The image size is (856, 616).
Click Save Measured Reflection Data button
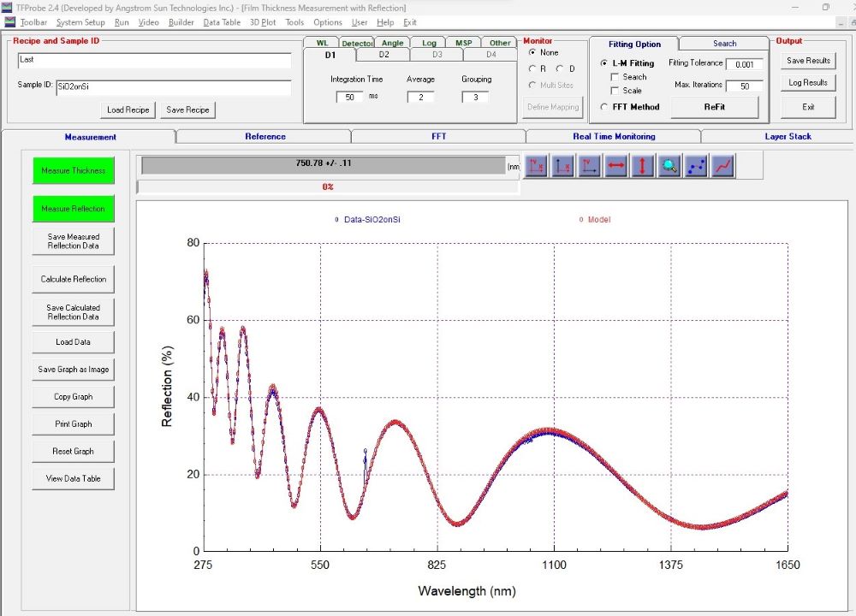[x=73, y=241]
